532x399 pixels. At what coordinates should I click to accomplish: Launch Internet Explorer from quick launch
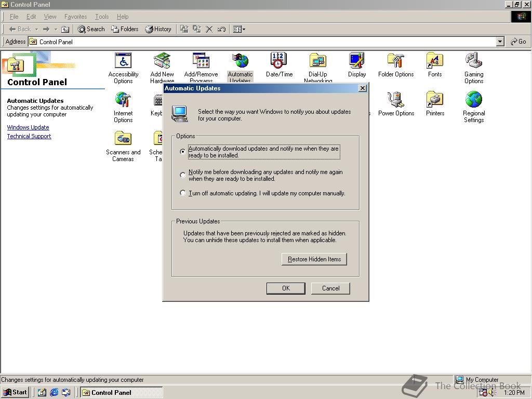[x=54, y=393]
